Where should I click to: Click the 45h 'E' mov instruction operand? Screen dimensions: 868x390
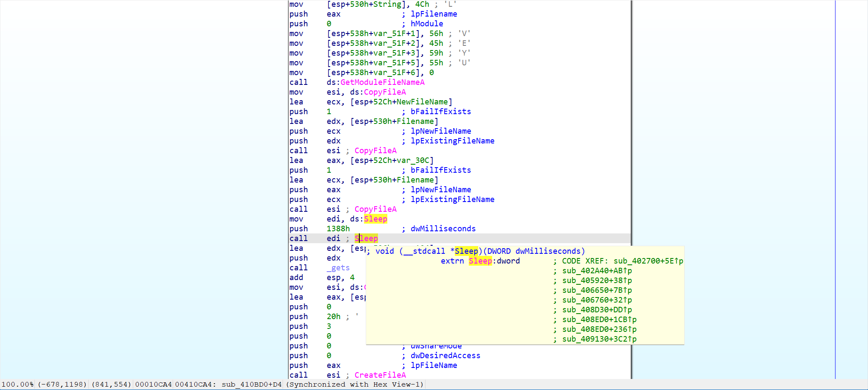(436, 43)
